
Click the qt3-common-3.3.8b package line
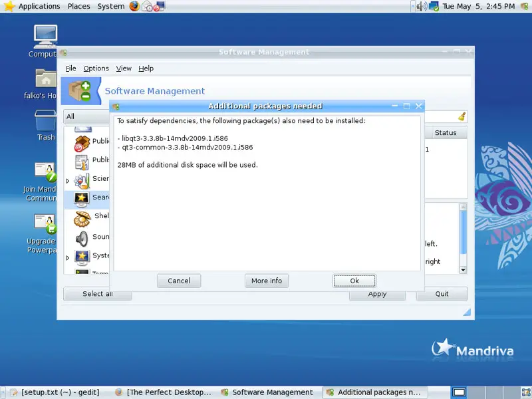[186, 147]
